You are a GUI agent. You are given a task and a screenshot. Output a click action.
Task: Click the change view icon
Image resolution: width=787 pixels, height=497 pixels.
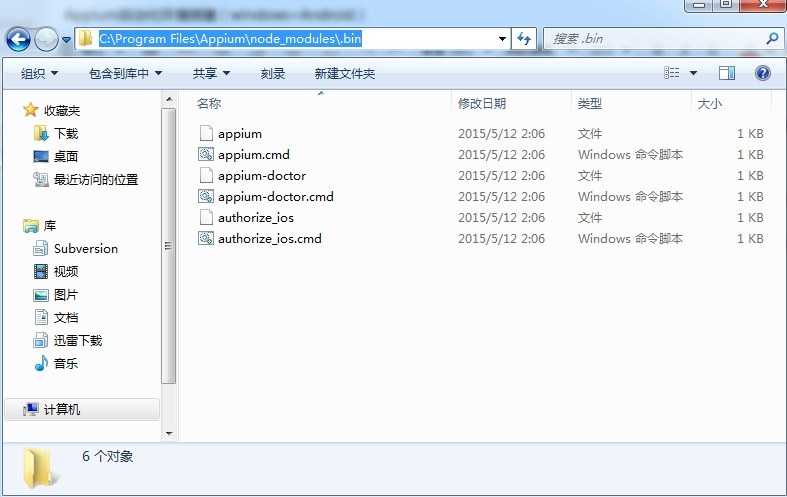tap(672, 73)
